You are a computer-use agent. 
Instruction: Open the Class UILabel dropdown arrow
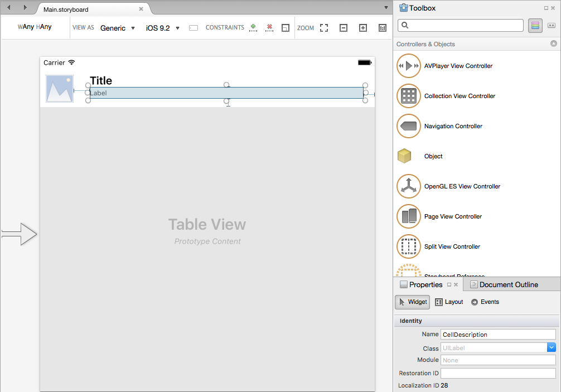[552, 347]
